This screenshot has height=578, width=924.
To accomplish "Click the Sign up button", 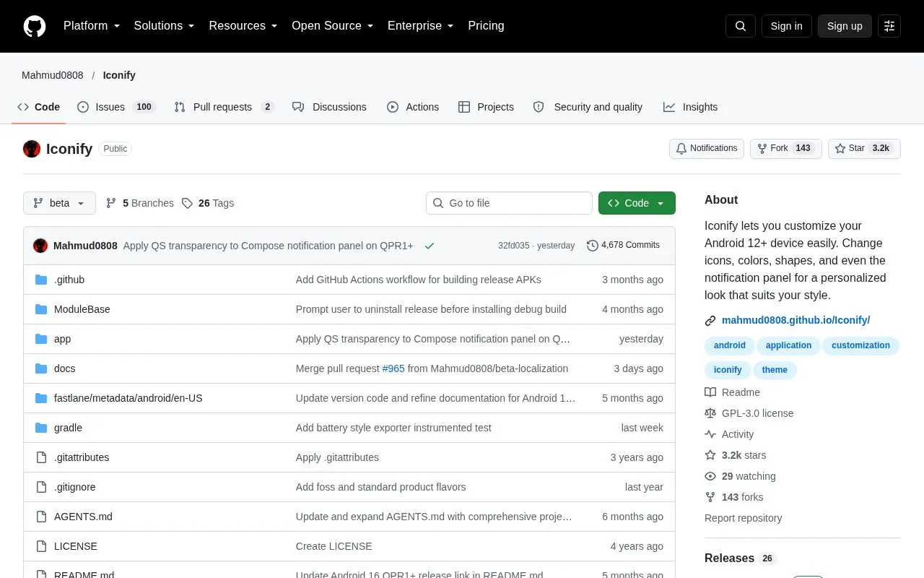I will (x=845, y=26).
